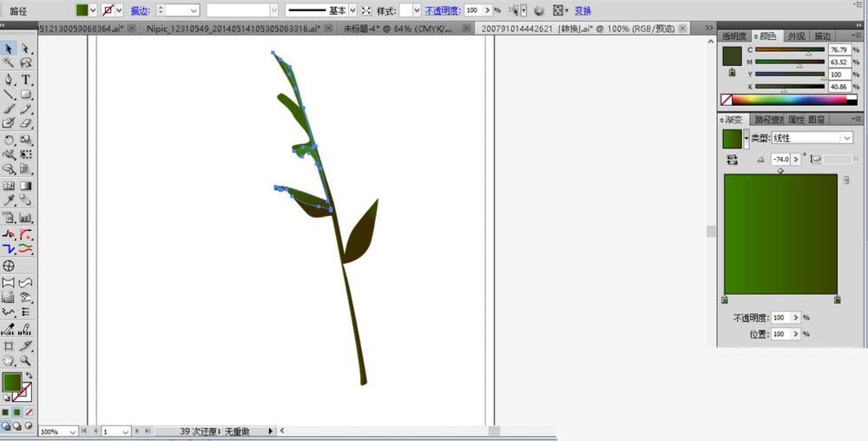Switch to 未标题-4 document tab
Image resolution: width=868 pixels, height=441 pixels.
coord(398,28)
